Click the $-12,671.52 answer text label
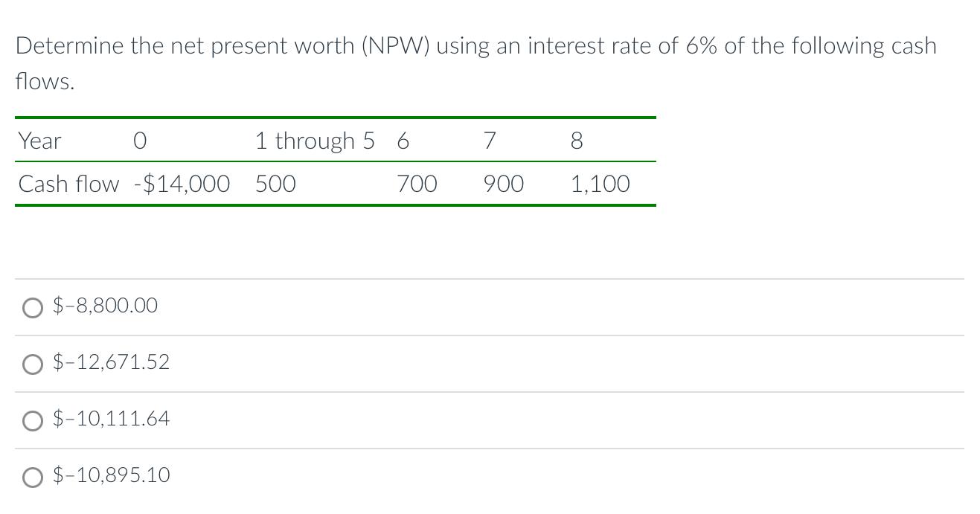Screen dimensions: 980x514 point(110,362)
